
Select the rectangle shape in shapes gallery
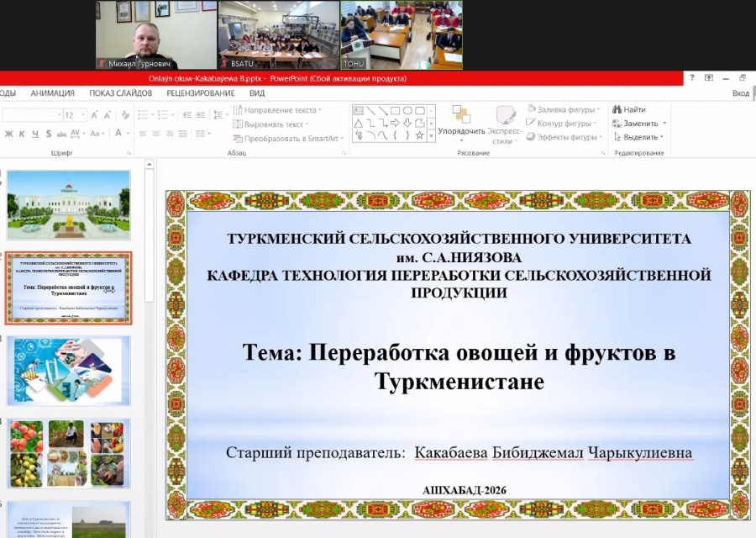click(396, 110)
